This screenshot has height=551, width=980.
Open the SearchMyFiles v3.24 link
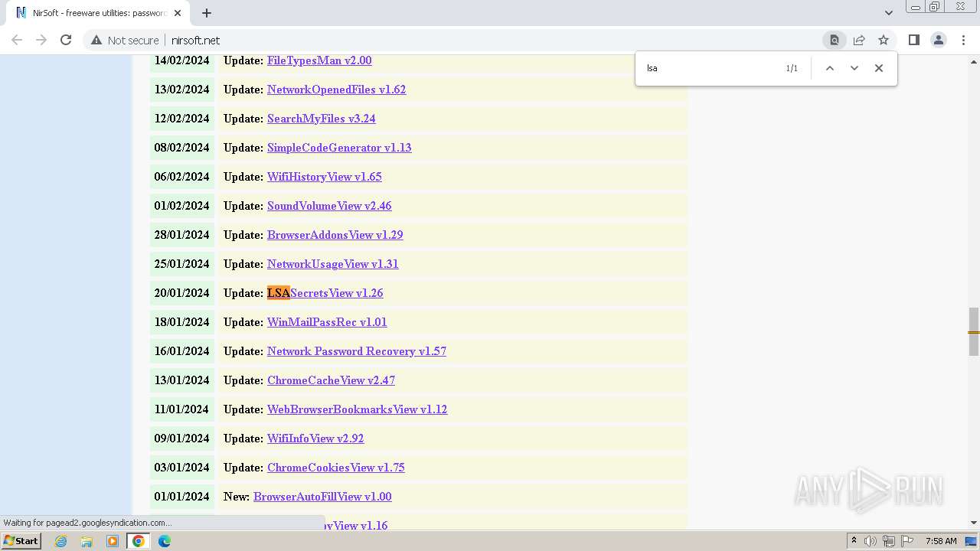coord(321,119)
